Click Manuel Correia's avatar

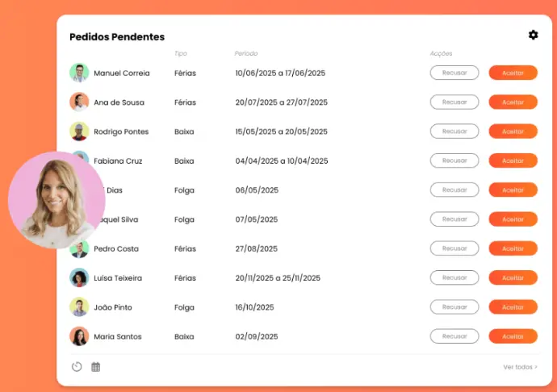click(79, 73)
